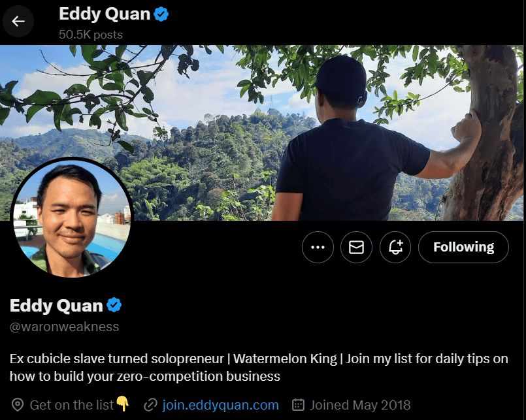View Eddy Quan's profile picture
Screen dimensions: 526x420
tap(72, 218)
